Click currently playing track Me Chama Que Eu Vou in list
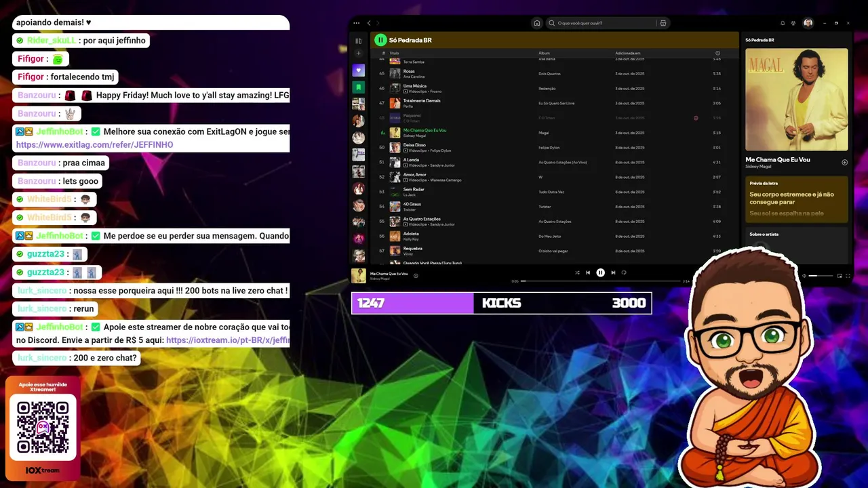868x488 pixels. 554,133
